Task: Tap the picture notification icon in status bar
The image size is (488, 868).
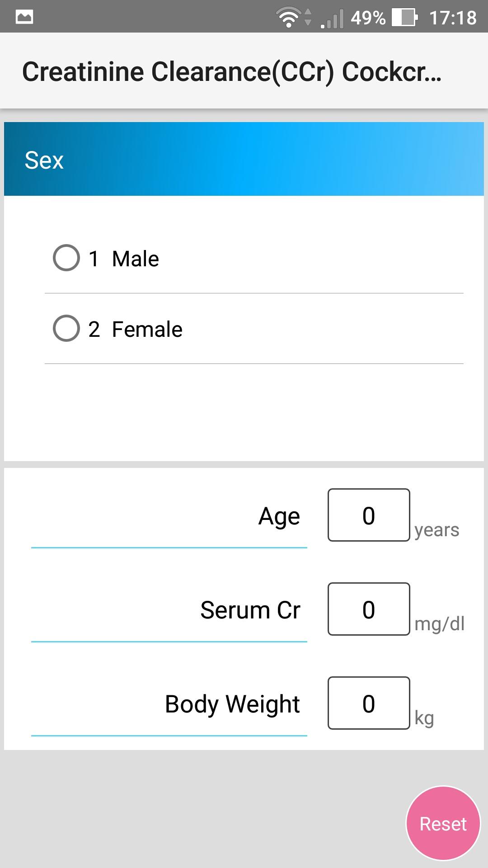Action: tap(24, 17)
